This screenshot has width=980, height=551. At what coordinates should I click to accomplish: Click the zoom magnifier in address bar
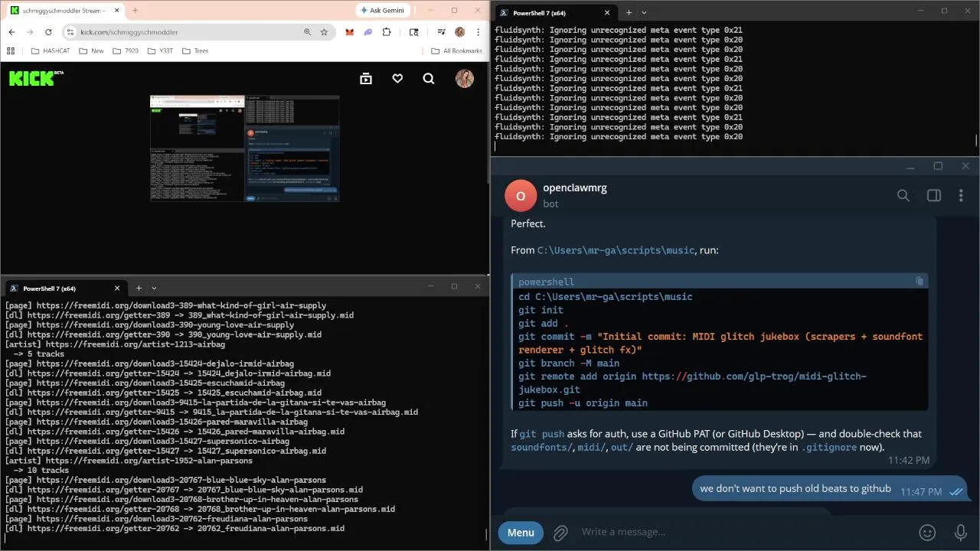tap(308, 32)
